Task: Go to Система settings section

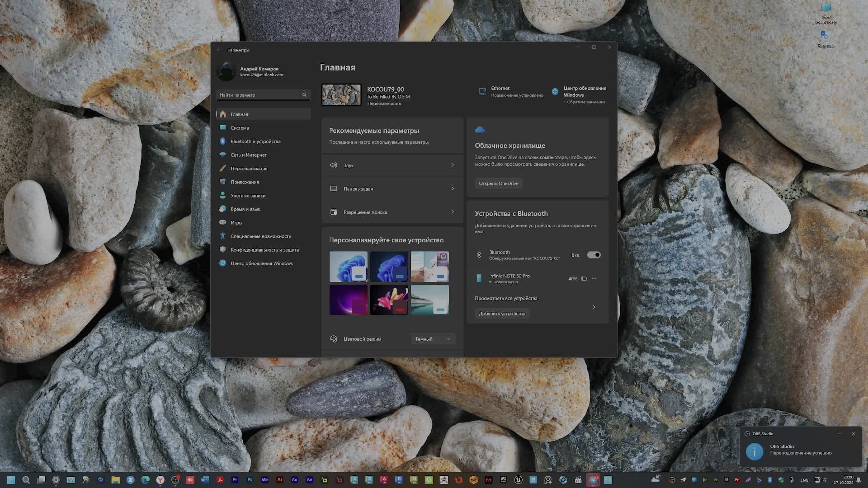Action: tap(264, 128)
